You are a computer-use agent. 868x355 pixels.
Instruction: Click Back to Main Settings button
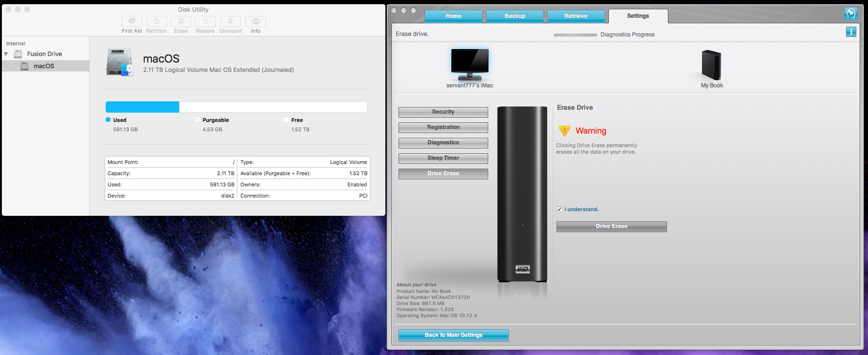tap(454, 335)
